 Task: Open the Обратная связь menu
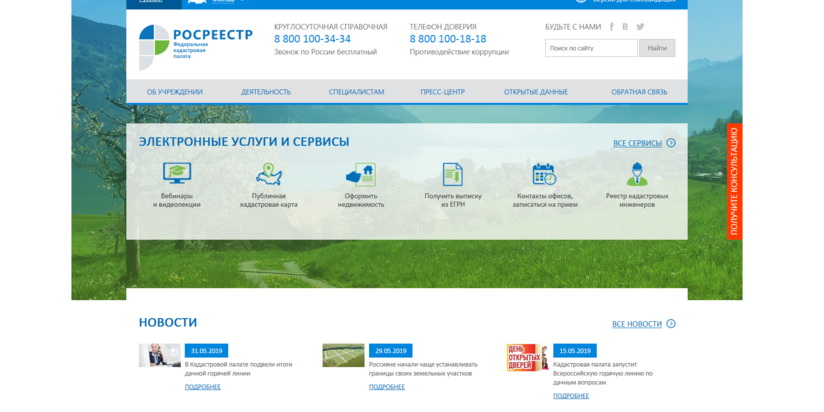click(x=639, y=92)
